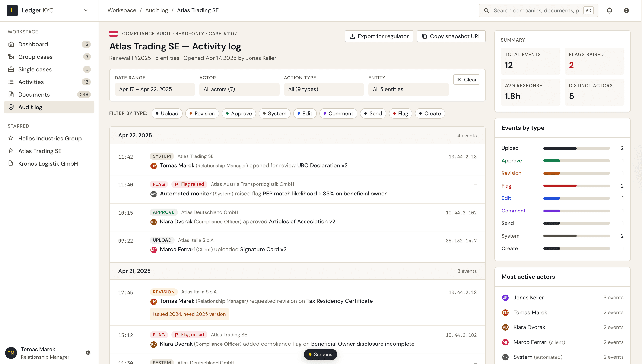Click Klara Dvorak avatar in active actors

(505, 327)
